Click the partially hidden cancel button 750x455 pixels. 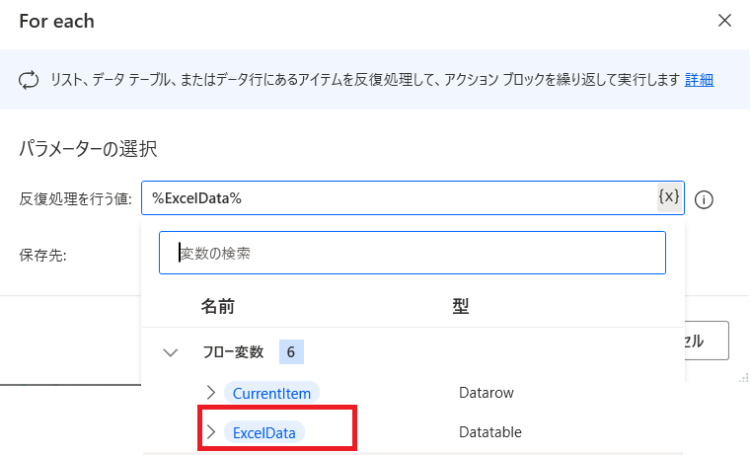click(707, 341)
